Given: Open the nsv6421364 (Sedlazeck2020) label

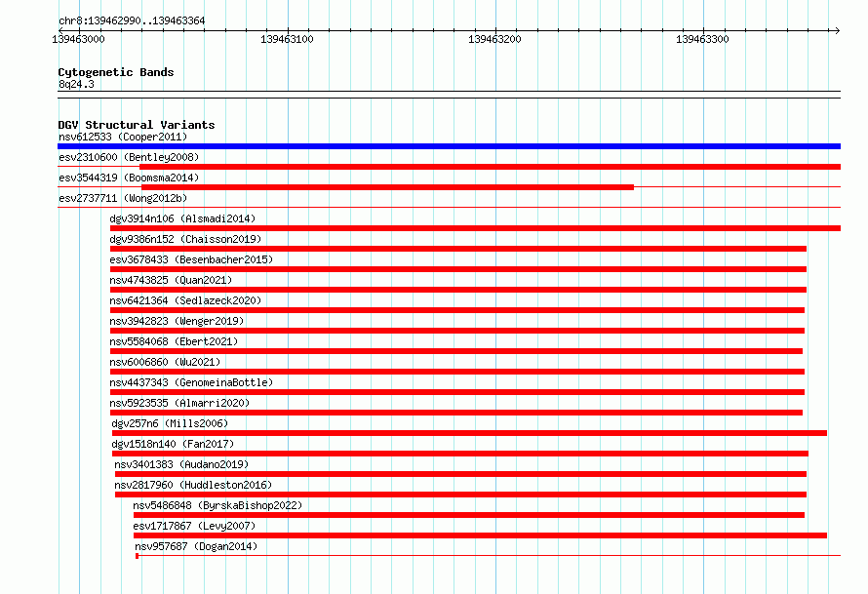Looking at the screenshot, I should tap(185, 300).
